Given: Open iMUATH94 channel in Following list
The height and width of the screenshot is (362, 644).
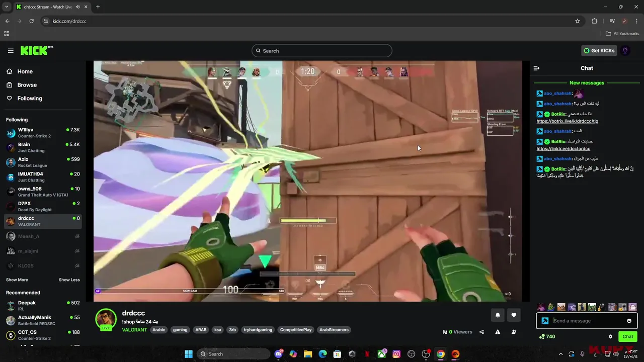Looking at the screenshot, I should click(43, 177).
